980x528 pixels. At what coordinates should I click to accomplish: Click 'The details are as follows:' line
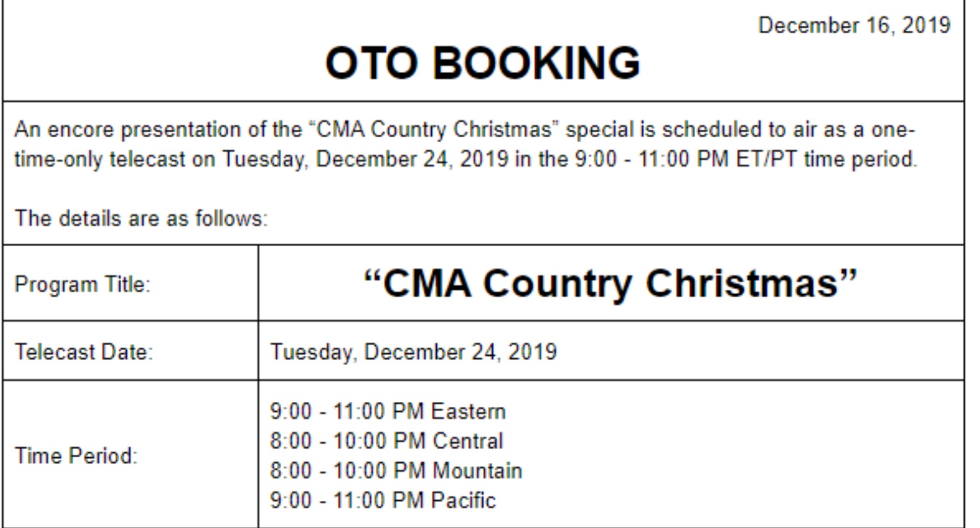[141, 218]
